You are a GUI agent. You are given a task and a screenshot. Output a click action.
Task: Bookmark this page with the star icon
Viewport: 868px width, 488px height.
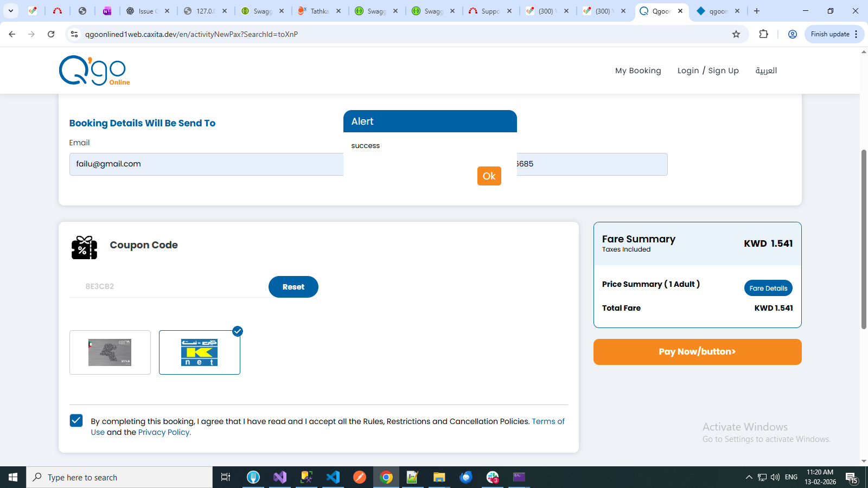[736, 34]
